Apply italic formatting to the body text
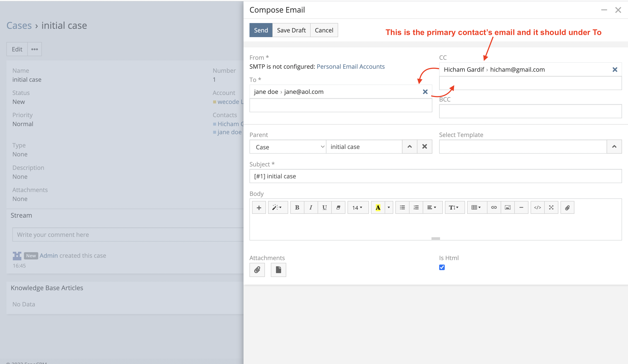The image size is (628, 364). pos(311,207)
